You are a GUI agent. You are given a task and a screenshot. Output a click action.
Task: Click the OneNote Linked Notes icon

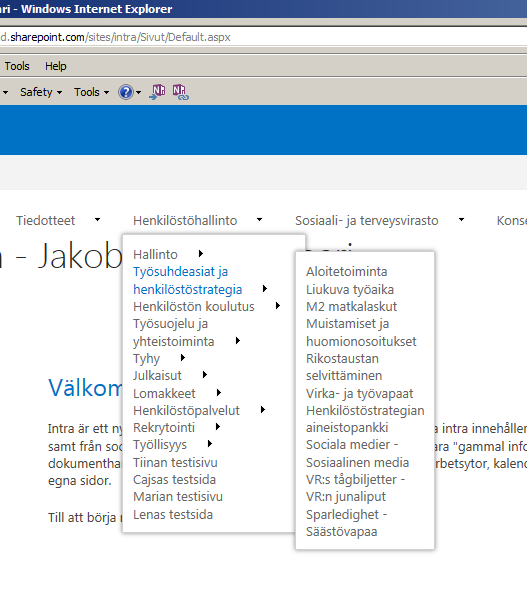point(180,92)
